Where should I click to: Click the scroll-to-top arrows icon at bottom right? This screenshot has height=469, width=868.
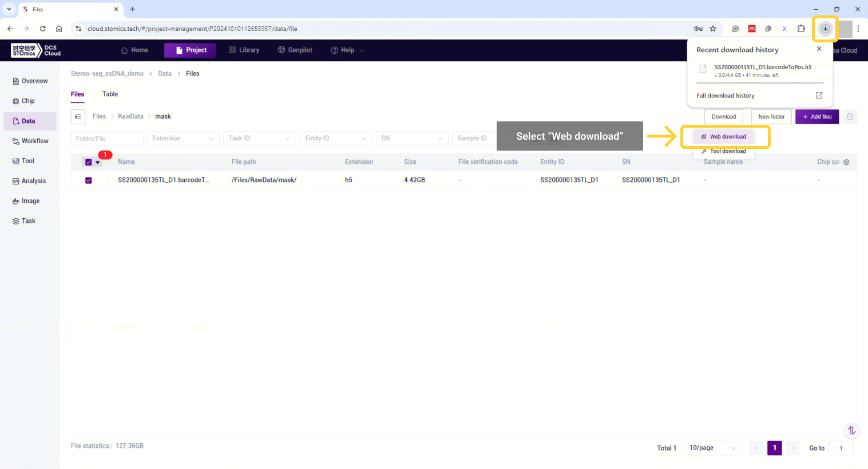[x=851, y=431]
